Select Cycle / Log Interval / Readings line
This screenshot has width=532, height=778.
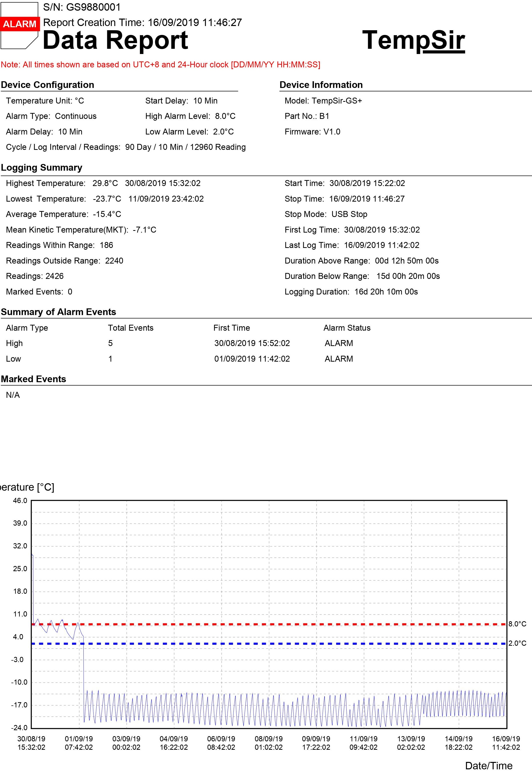pyautogui.click(x=126, y=147)
